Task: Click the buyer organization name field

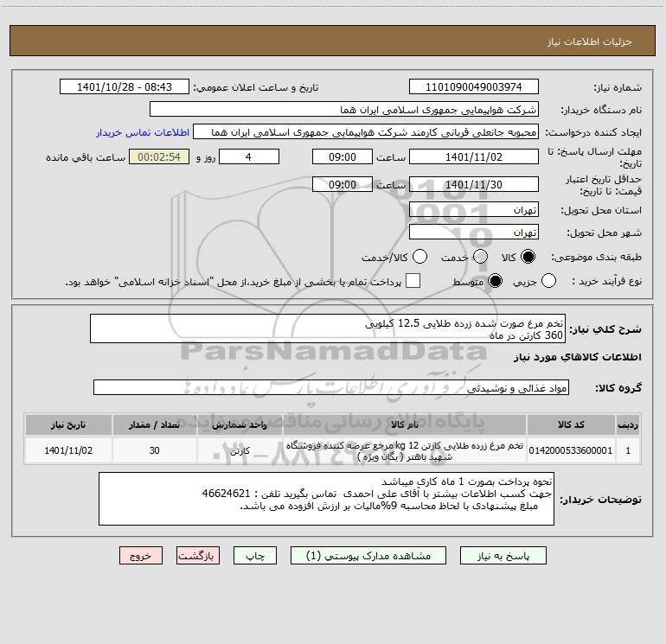Action: pos(344,110)
